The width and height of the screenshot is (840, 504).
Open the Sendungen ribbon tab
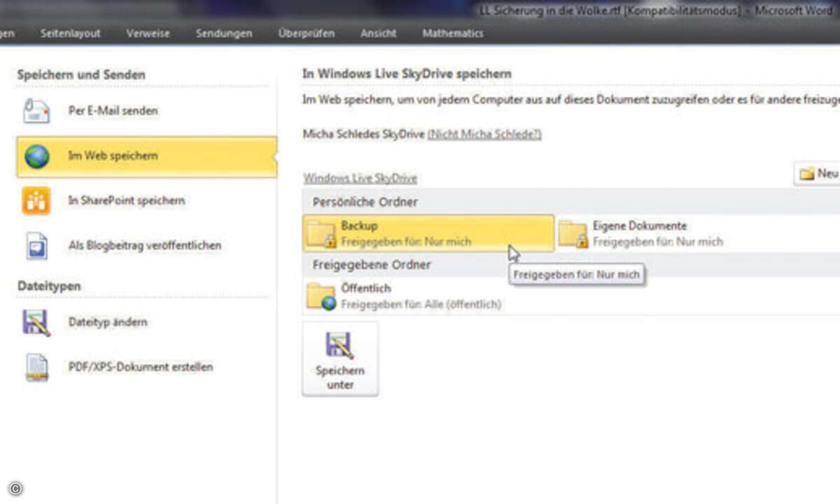point(224,33)
